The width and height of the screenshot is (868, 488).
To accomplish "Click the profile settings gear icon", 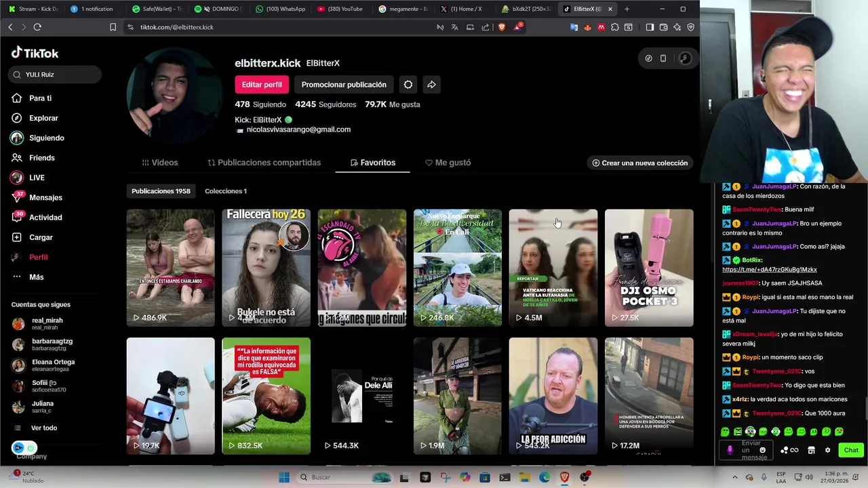I will (408, 85).
